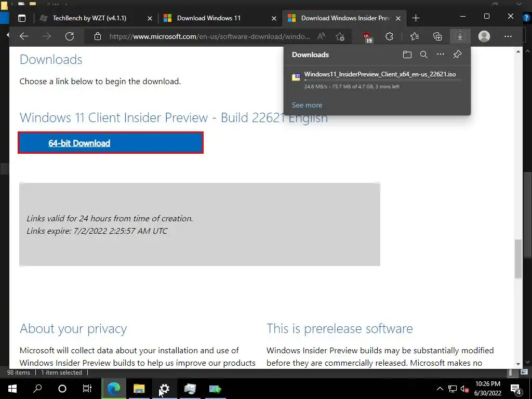
Task: Open the red extension with badge 19
Action: [x=367, y=37]
